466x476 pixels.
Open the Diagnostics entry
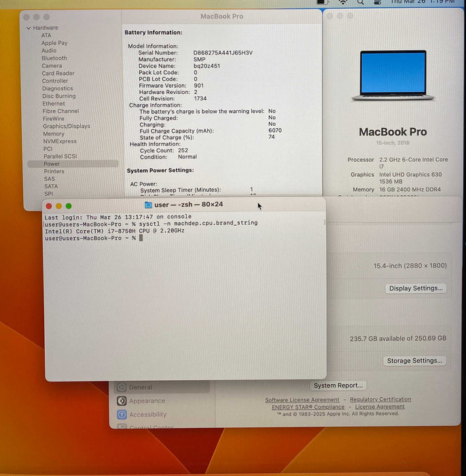click(x=58, y=88)
